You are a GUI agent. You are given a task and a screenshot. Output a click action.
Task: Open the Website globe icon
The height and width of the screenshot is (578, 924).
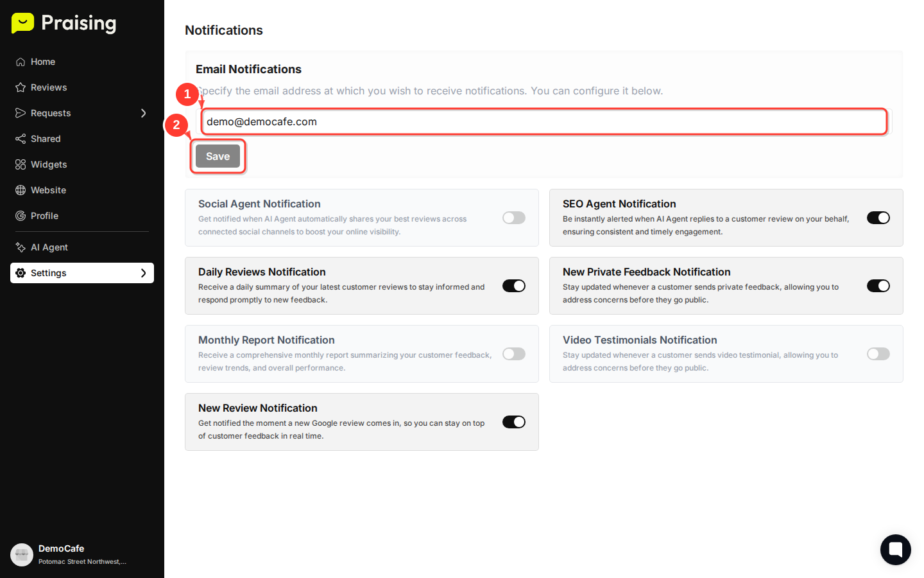(21, 190)
